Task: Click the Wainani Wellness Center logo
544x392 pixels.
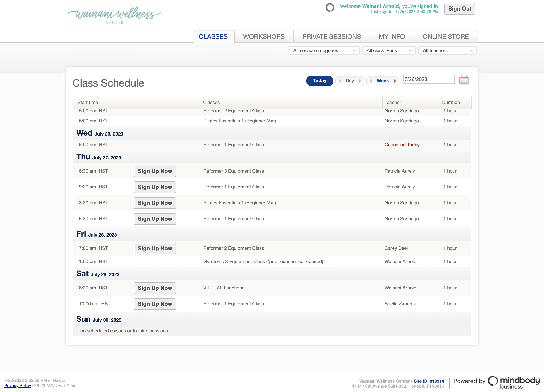Action: 114,15
